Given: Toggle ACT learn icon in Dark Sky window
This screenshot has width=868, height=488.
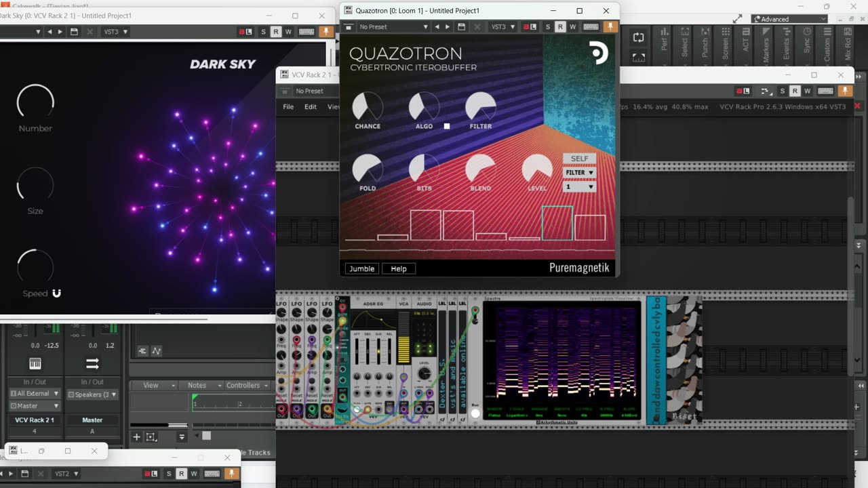Looking at the screenshot, I should pyautogui.click(x=246, y=32).
